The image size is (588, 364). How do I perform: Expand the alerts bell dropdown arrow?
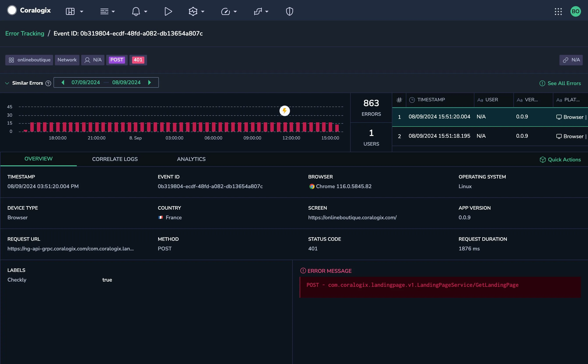(145, 12)
